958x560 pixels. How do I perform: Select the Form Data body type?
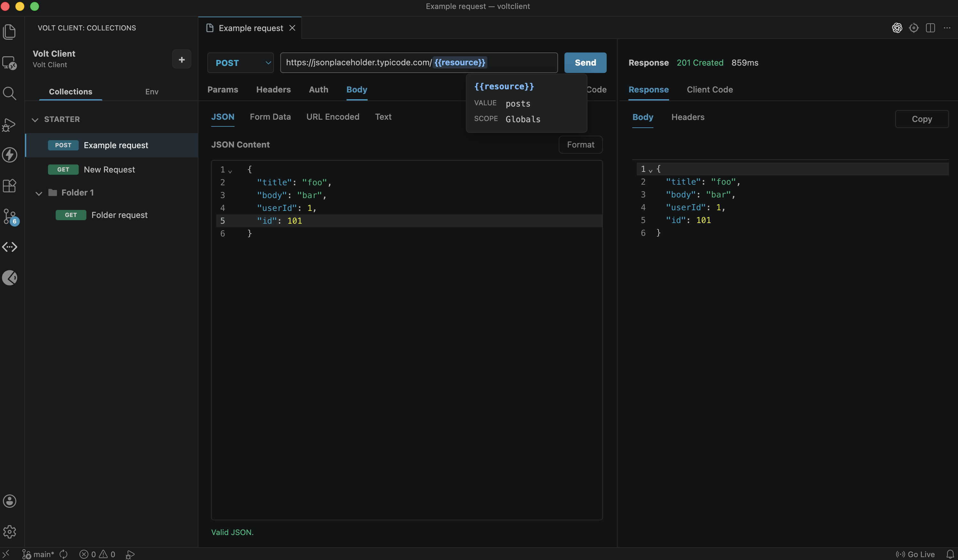270,117
